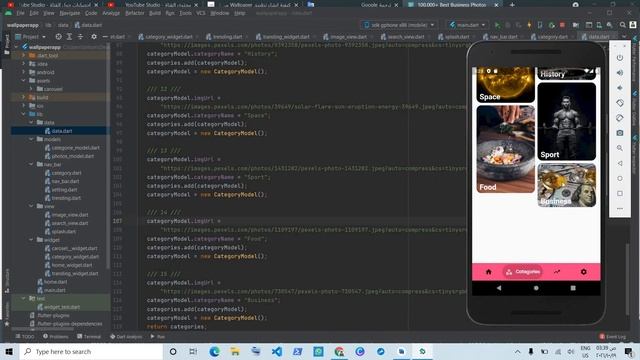Open File Explorer from taskbar

(235, 351)
